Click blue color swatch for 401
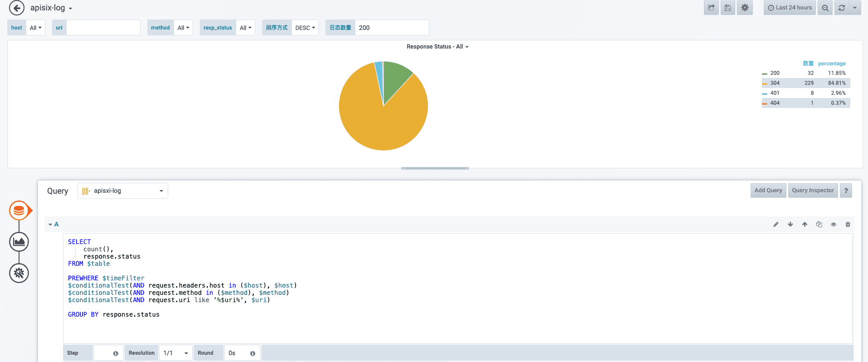 point(765,93)
